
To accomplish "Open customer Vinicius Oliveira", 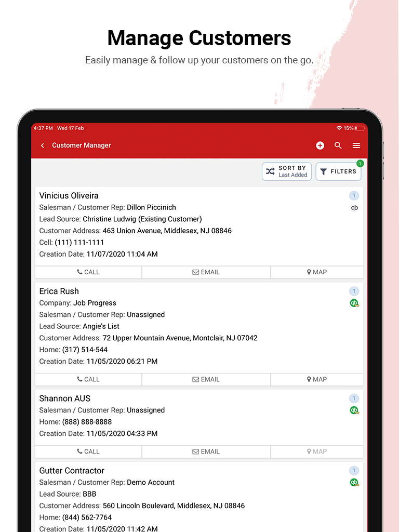I will 69,196.
